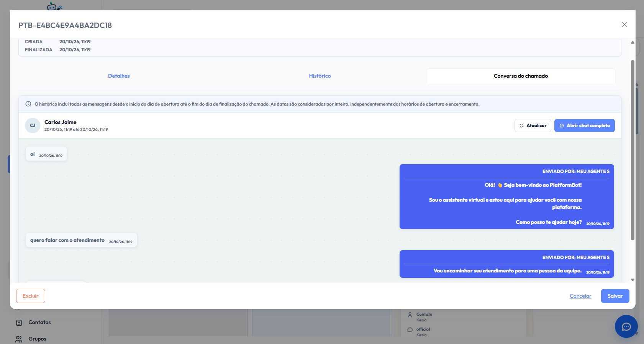
Task: Click the person icon beside Contato
Action: click(x=410, y=315)
